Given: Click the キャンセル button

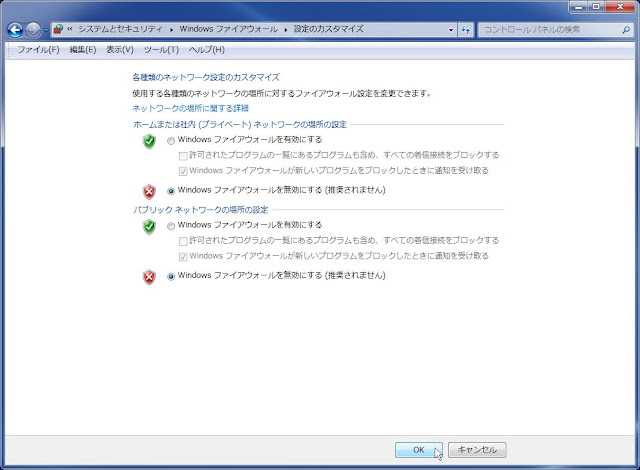Looking at the screenshot, I should tap(477, 450).
